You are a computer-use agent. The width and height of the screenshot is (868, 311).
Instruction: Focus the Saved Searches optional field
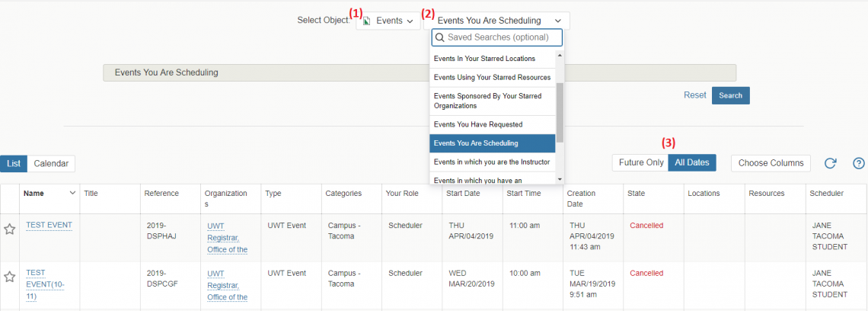[496, 37]
